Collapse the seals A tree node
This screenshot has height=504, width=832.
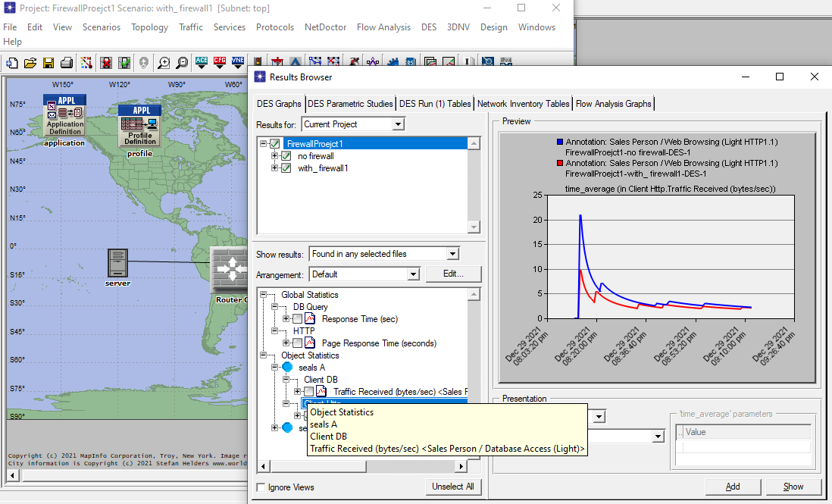pyautogui.click(x=274, y=367)
